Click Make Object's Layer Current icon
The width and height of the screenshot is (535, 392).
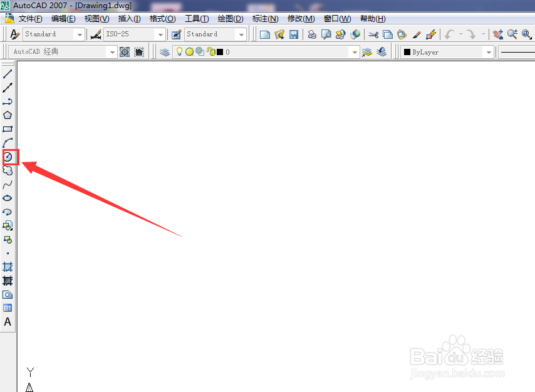[x=366, y=52]
